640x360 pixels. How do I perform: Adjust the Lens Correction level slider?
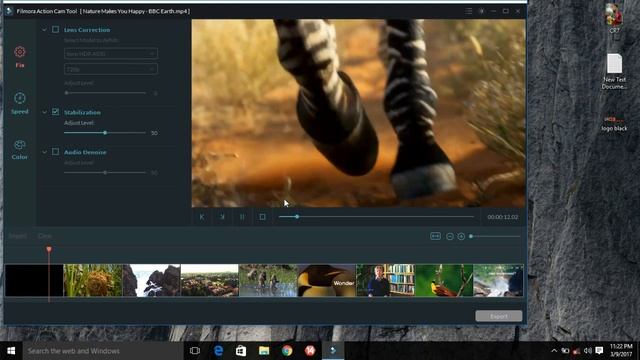[x=105, y=93]
